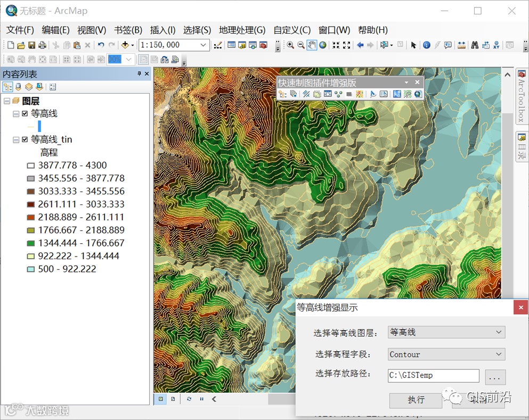Open the map scale 1:150,000 dropdown
The height and width of the screenshot is (420, 529).
(204, 45)
